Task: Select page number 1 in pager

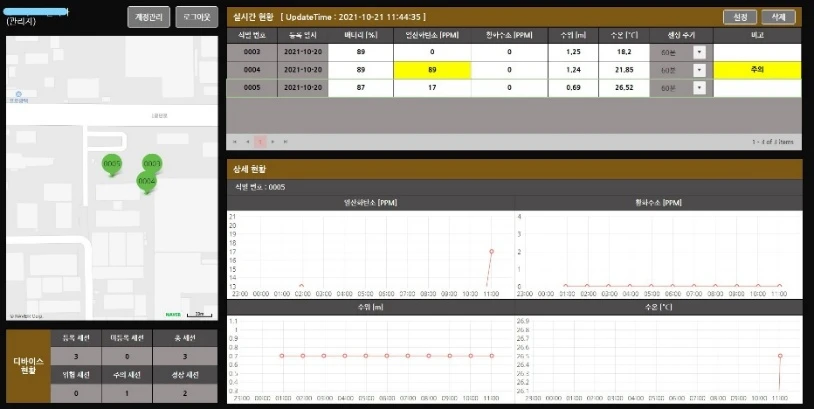Action: coord(260,142)
